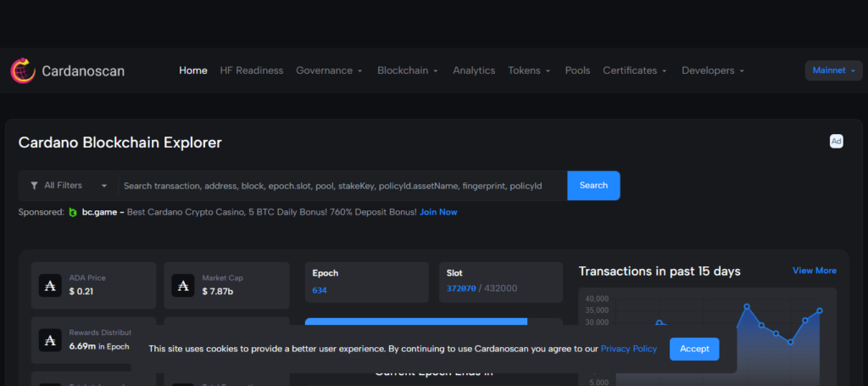Expand the Governance menu
This screenshot has height=386, width=868.
click(329, 71)
